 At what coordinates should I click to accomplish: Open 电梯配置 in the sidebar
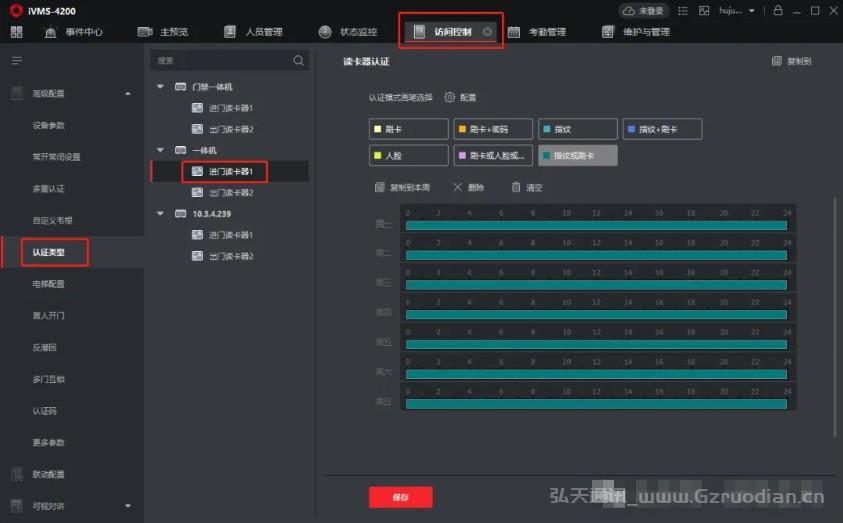tap(48, 284)
